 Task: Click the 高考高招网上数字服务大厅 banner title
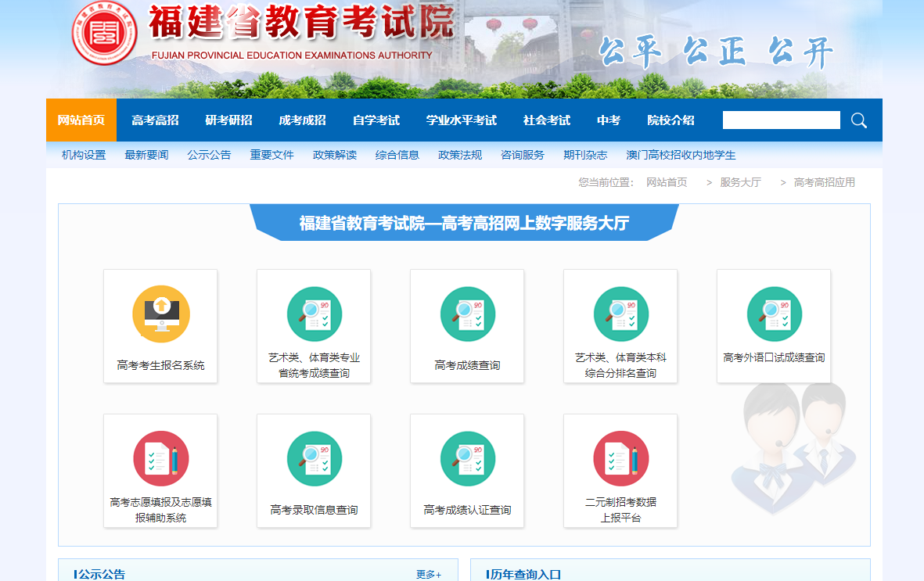point(465,224)
